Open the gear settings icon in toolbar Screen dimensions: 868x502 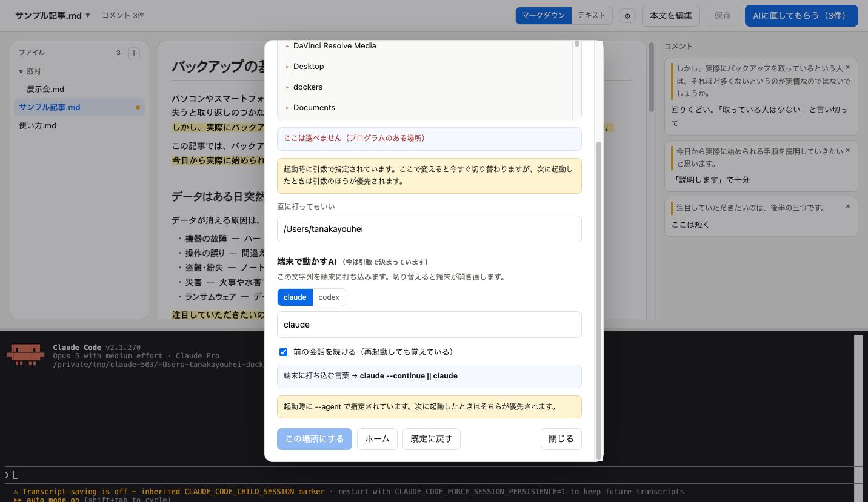tap(627, 16)
